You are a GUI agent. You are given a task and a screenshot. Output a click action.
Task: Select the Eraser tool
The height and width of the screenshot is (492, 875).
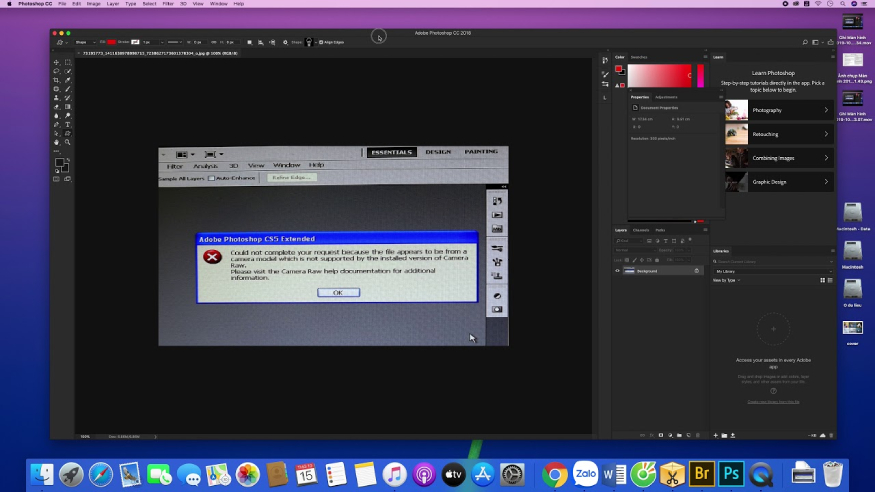[x=56, y=107]
